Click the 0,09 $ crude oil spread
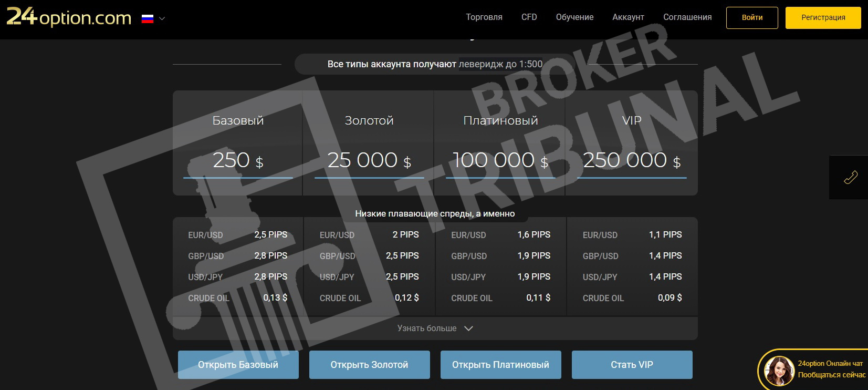Screen dimensions: 868x390 point(670,297)
